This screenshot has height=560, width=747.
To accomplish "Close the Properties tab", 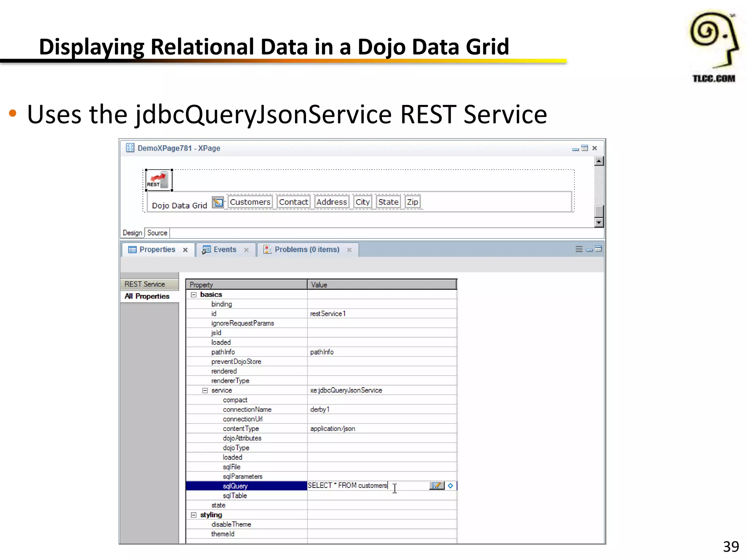I will tap(185, 250).
